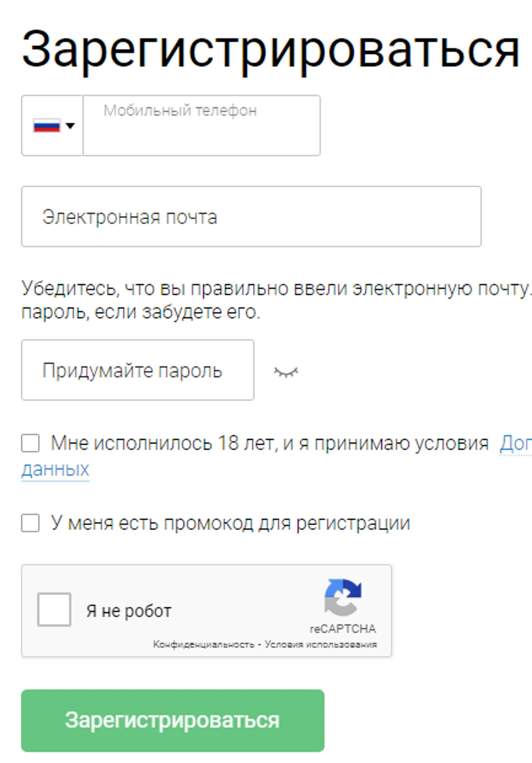Open the Условия использования terms link

(321, 645)
